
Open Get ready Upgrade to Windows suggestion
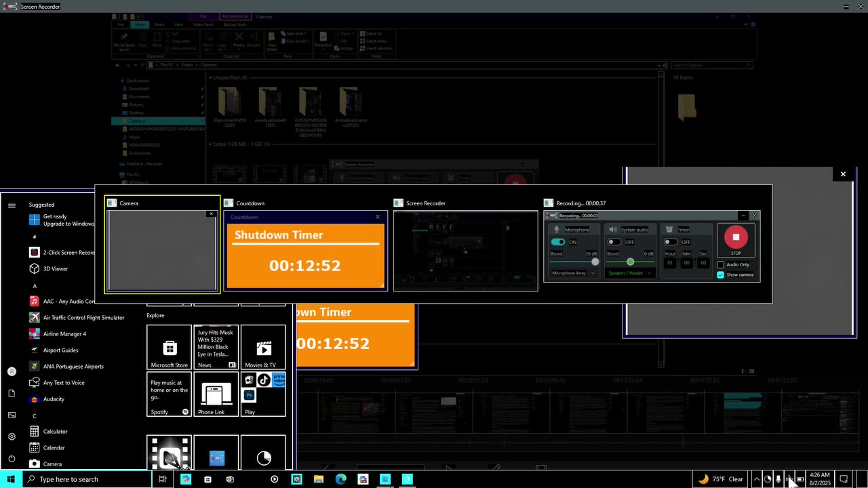click(x=62, y=220)
